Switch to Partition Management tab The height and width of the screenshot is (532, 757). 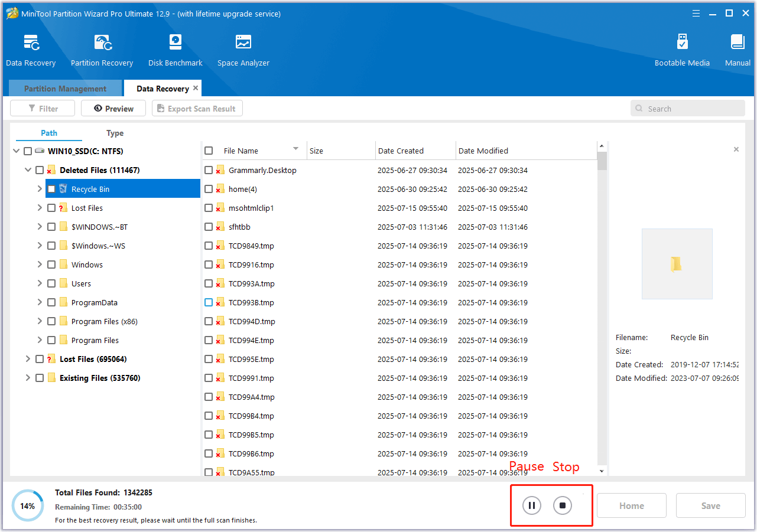65,89
